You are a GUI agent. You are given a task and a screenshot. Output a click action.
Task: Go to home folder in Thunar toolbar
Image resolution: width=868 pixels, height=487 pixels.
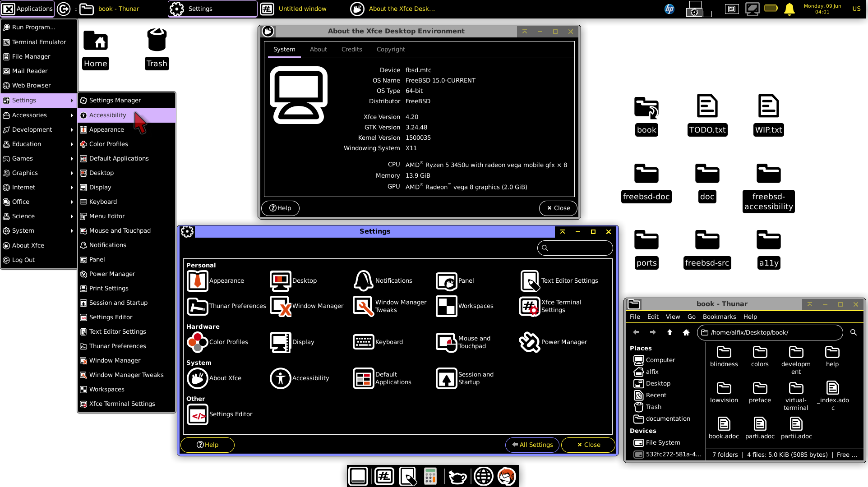(686, 332)
